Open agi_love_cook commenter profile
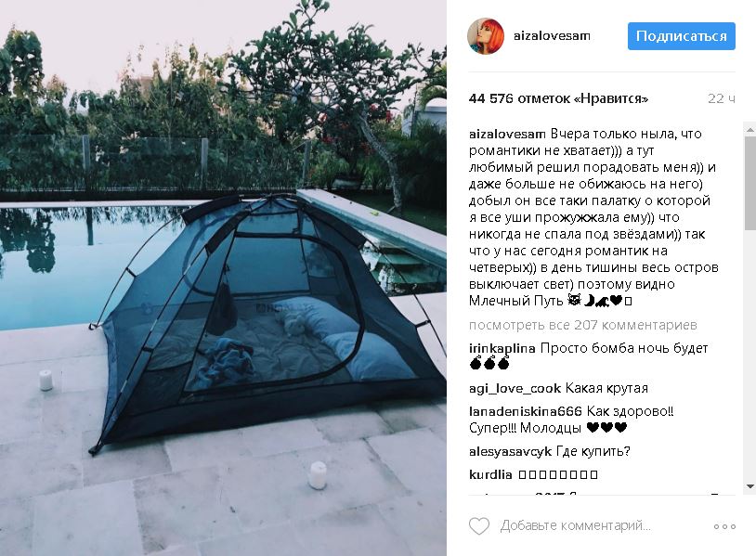The width and height of the screenshot is (756, 556). tap(515, 388)
